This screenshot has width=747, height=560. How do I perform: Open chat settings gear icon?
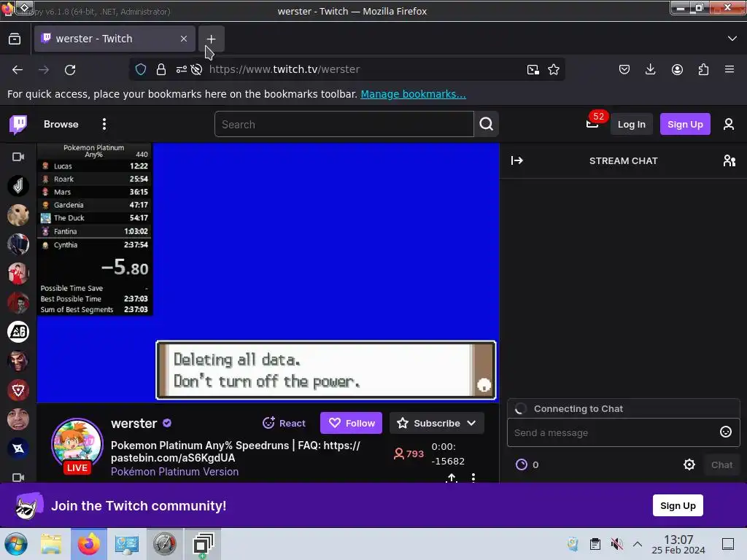pyautogui.click(x=689, y=464)
